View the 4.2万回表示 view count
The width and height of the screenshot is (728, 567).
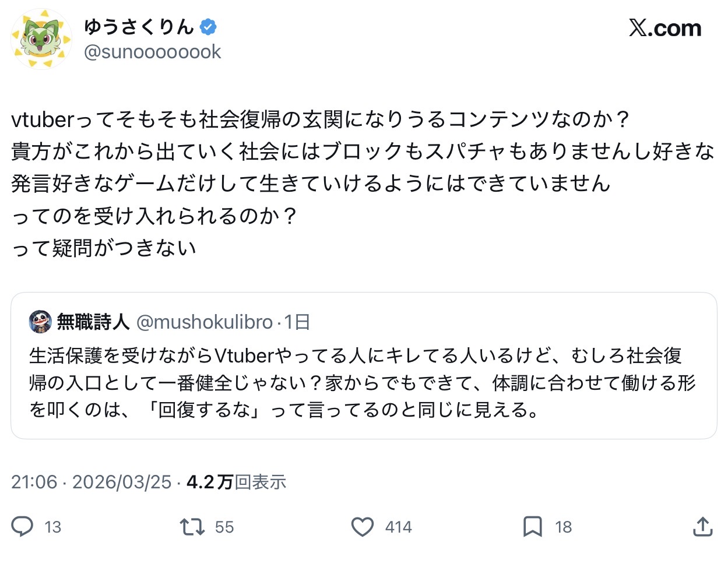pos(236,482)
